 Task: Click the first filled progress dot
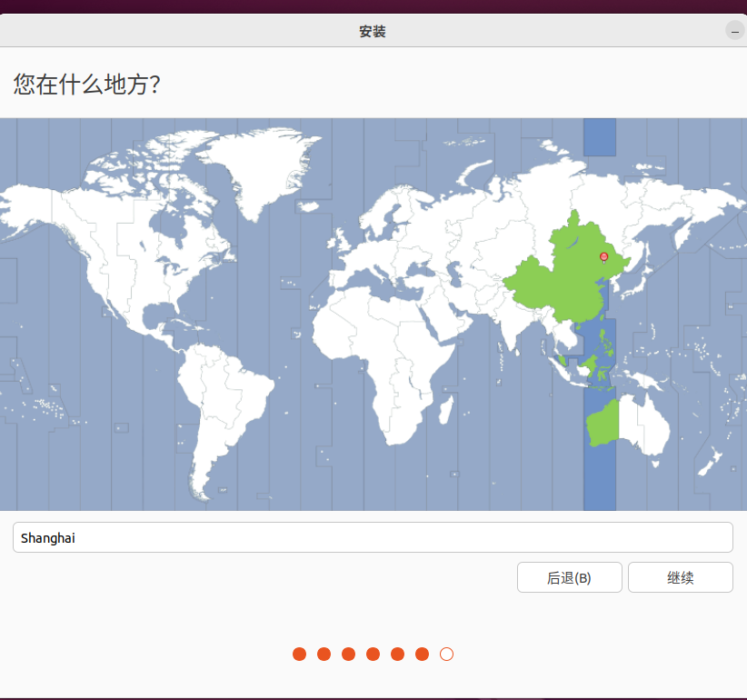tap(299, 655)
